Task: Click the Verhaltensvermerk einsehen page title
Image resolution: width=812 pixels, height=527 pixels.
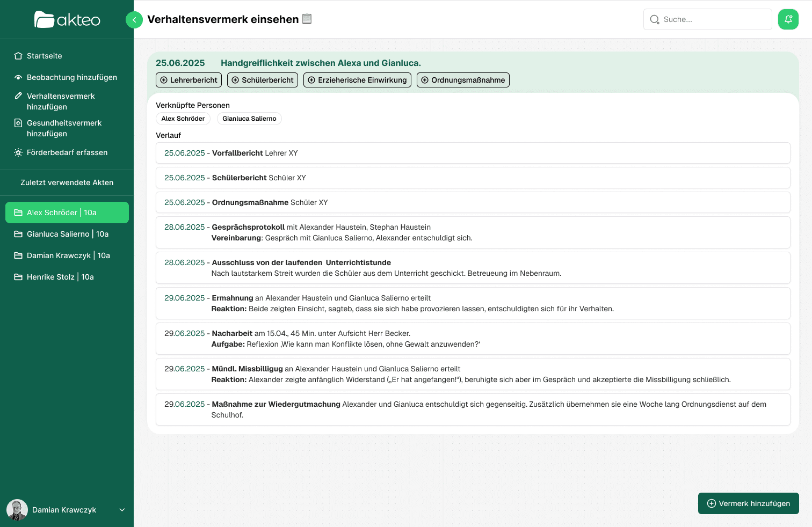Action: click(x=223, y=19)
